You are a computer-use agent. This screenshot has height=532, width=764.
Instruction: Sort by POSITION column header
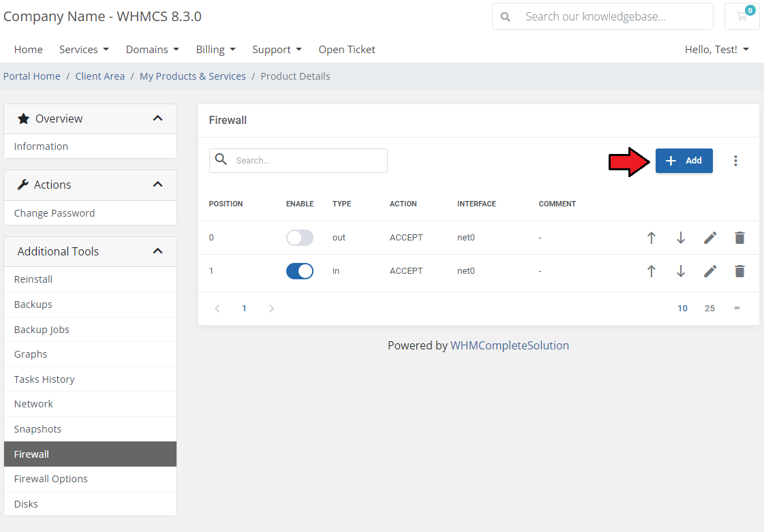(x=226, y=204)
